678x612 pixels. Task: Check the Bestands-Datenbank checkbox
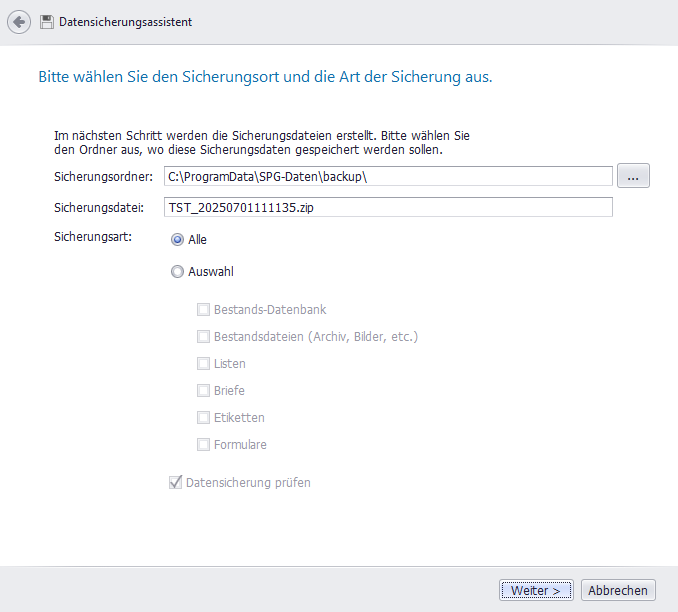(204, 310)
